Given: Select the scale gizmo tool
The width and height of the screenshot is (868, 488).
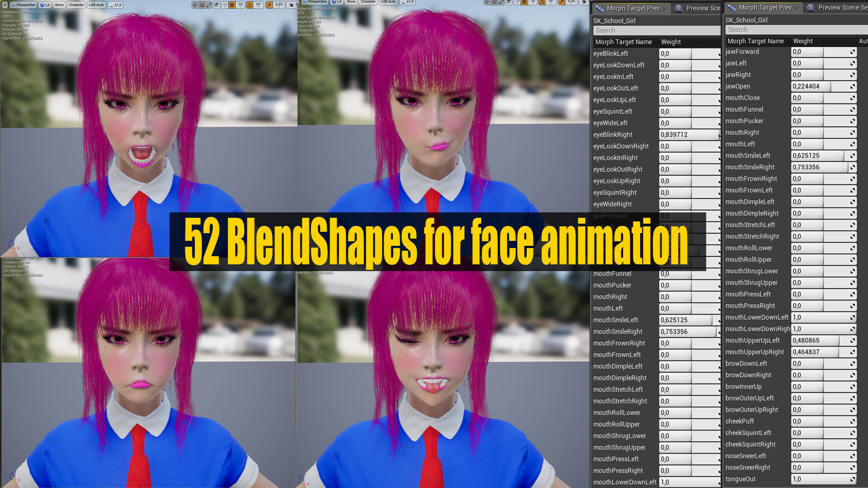Looking at the screenshot, I should [209, 5].
